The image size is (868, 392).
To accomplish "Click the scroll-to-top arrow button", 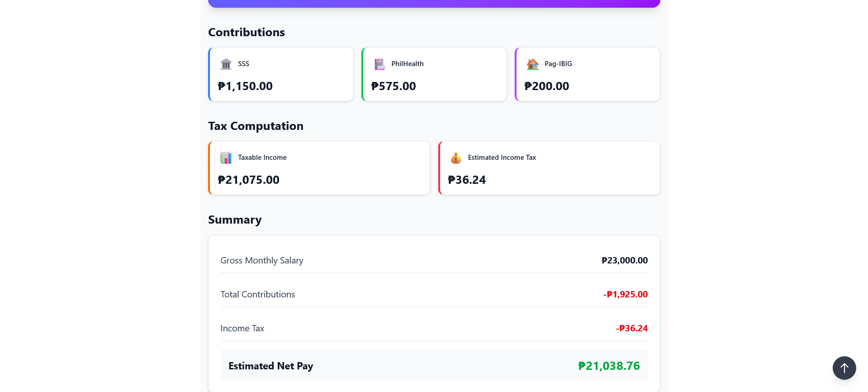I will click(x=844, y=368).
